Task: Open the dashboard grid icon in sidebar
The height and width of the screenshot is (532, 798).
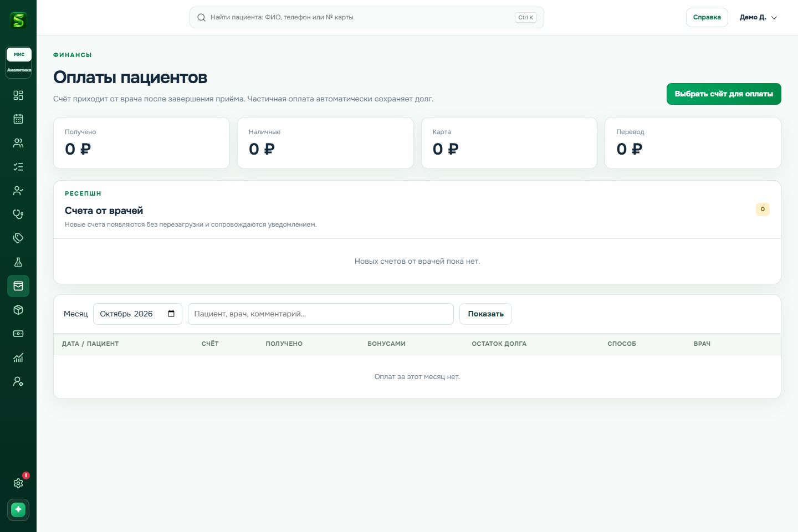Action: tap(18, 95)
